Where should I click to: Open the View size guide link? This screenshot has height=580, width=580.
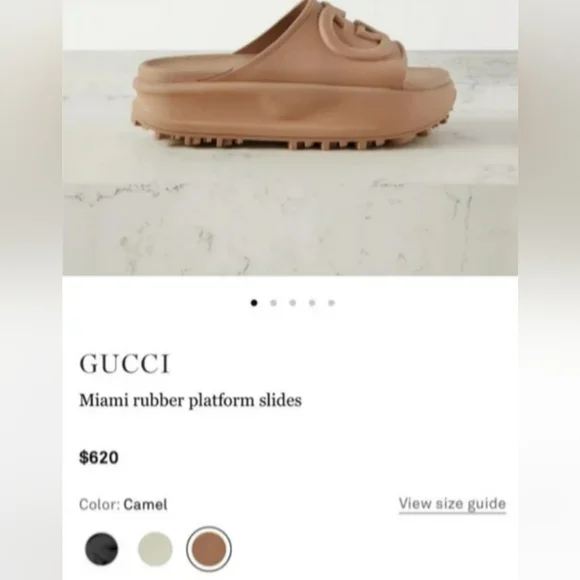pos(452,504)
